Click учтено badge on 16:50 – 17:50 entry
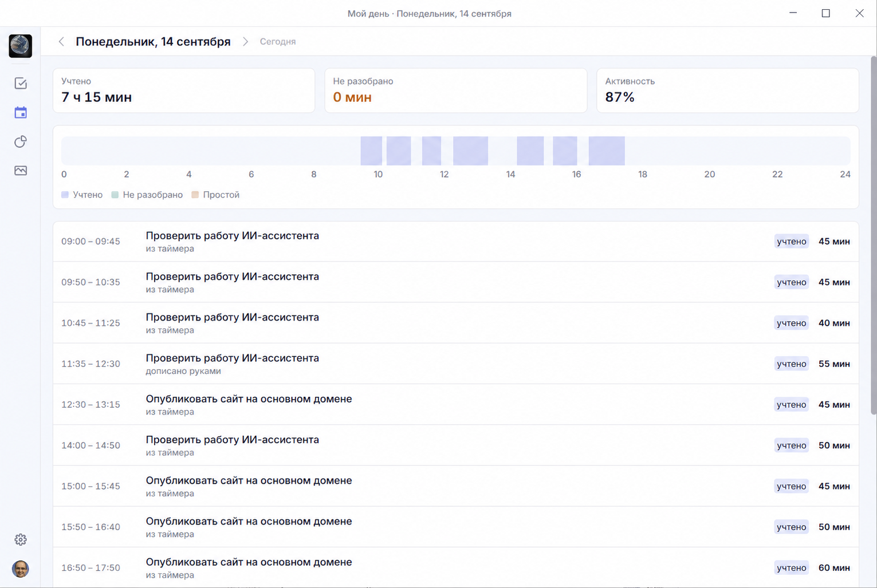The image size is (877, 588). pyautogui.click(x=791, y=568)
